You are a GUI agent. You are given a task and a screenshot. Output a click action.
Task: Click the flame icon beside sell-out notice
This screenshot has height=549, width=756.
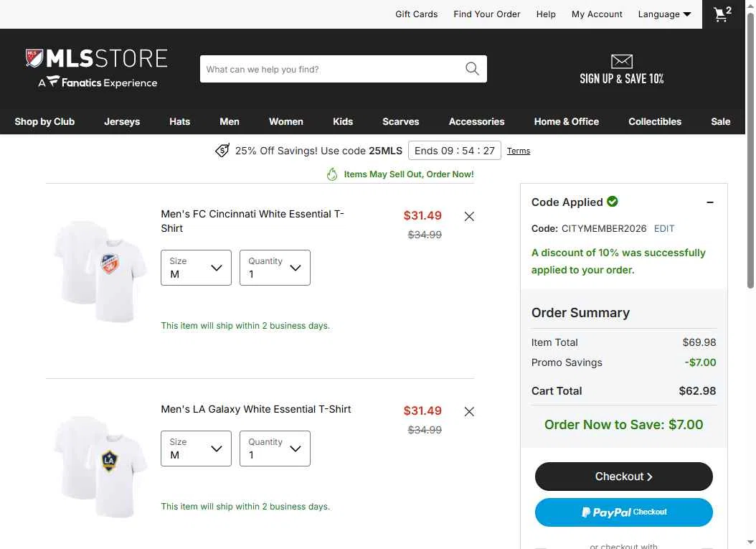331,174
